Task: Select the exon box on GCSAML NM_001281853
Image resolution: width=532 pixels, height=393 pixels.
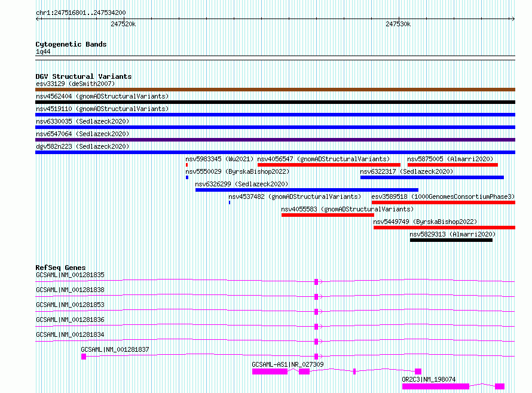Action: click(x=316, y=312)
